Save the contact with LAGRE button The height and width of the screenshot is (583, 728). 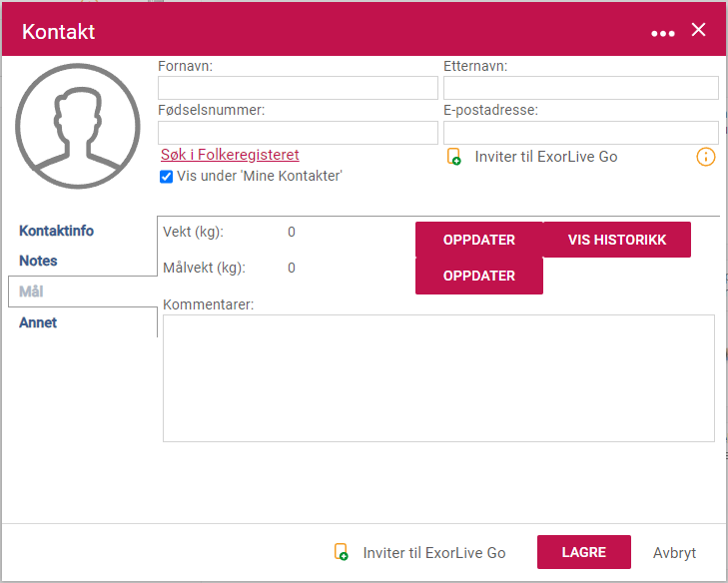(584, 552)
